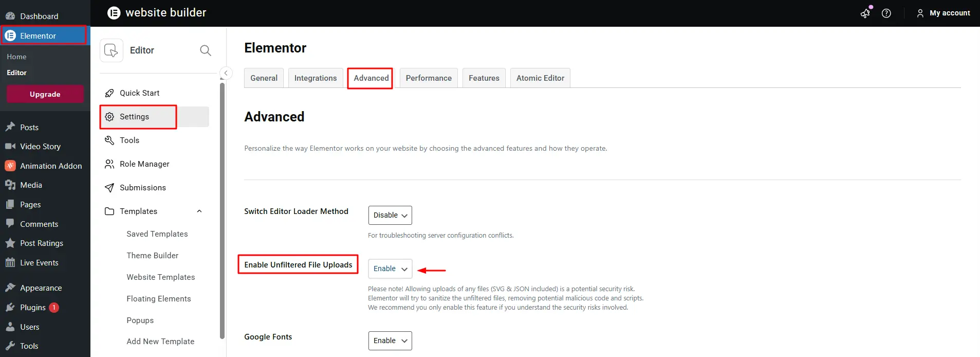The height and width of the screenshot is (357, 980).
Task: Click the Editor sidebar scrollbar
Action: (x=223, y=211)
